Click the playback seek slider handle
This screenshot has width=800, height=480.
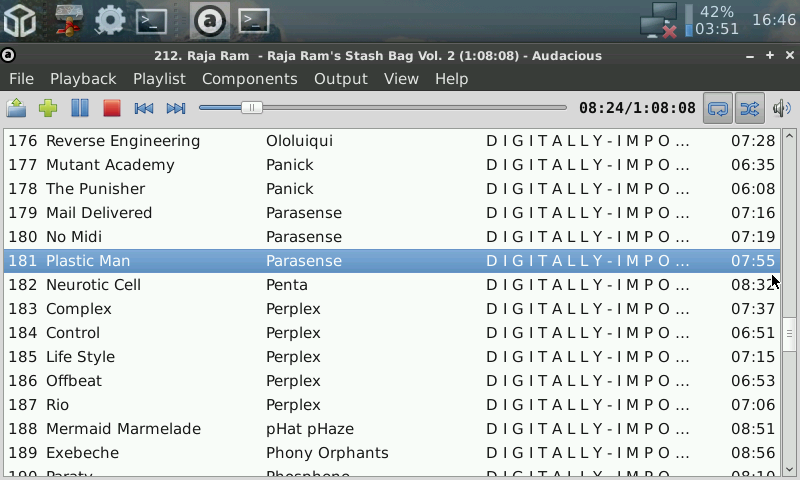pos(252,108)
